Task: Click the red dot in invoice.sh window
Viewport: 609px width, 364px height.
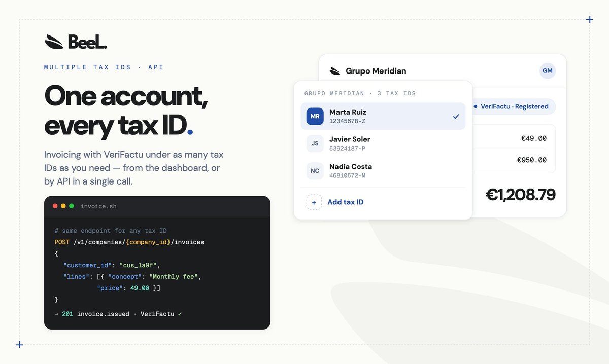Action: (55, 206)
